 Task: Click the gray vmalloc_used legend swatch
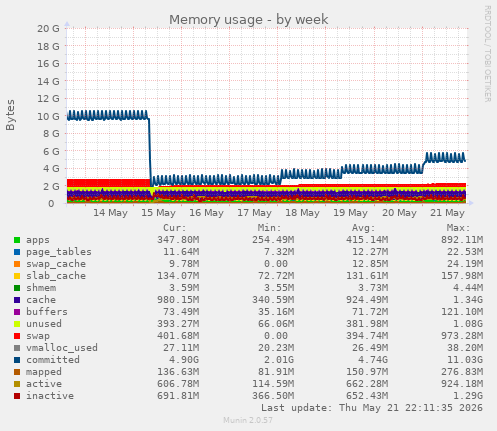click(17, 348)
